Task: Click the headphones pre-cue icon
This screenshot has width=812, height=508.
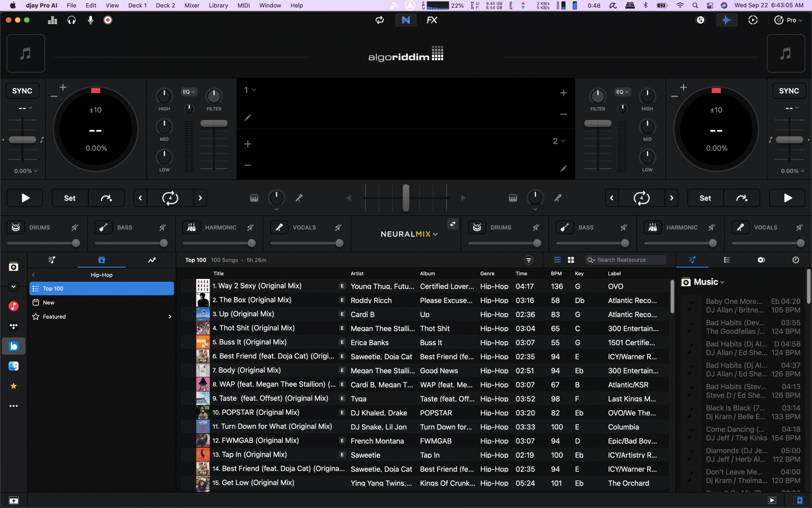Action: pos(71,20)
